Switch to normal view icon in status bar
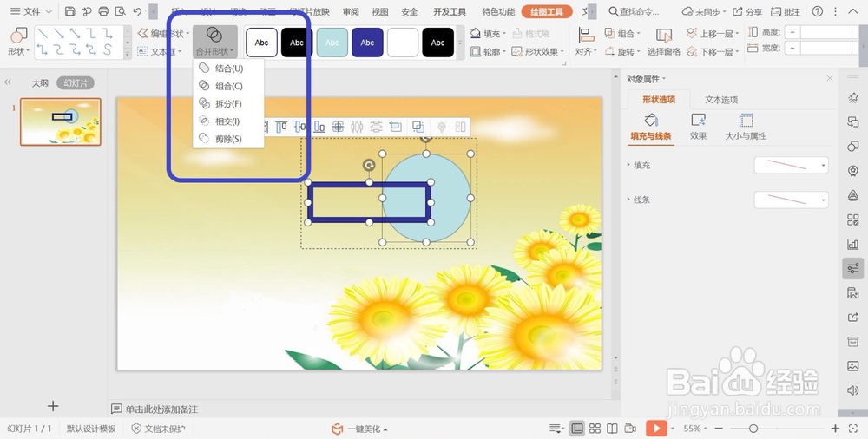 (577, 429)
